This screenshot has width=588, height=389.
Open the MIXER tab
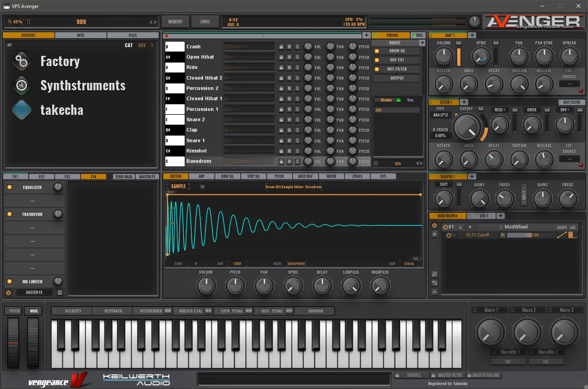pos(331,177)
